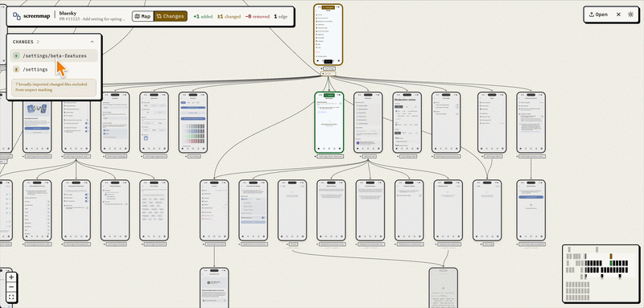Click the screenmap logo icon
The width and height of the screenshot is (644, 308).
click(17, 16)
